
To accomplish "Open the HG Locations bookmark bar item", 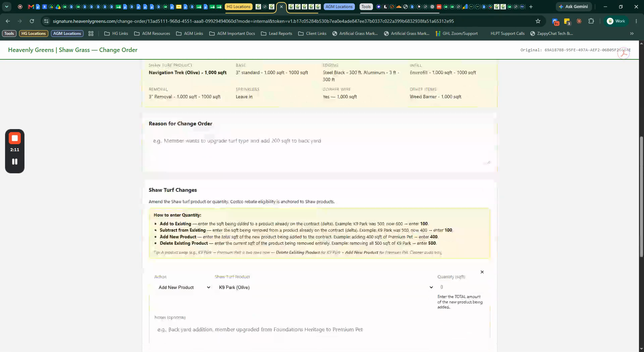I will pos(34,34).
